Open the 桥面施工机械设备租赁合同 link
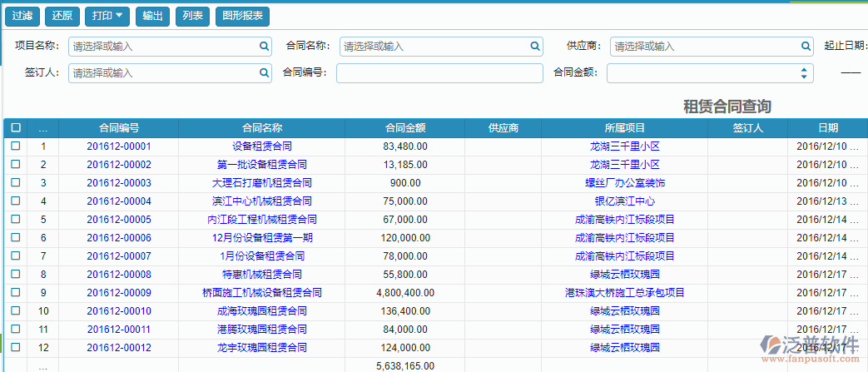 262,293
